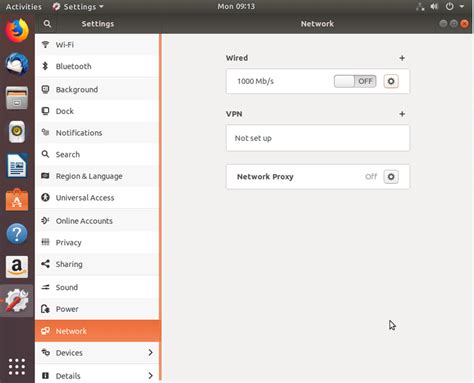Click the Activities button
Screen dimensions: 474x383
pyautogui.click(x=23, y=7)
